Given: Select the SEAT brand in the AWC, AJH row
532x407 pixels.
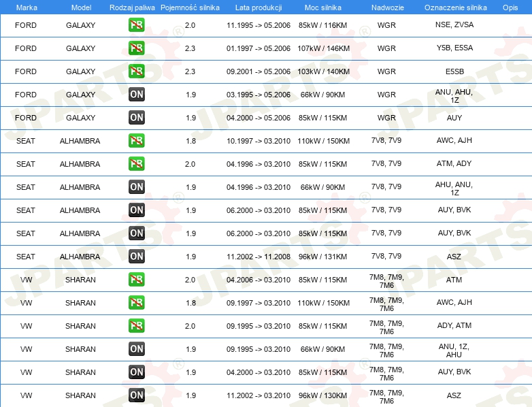Looking at the screenshot, I should click(x=26, y=140).
